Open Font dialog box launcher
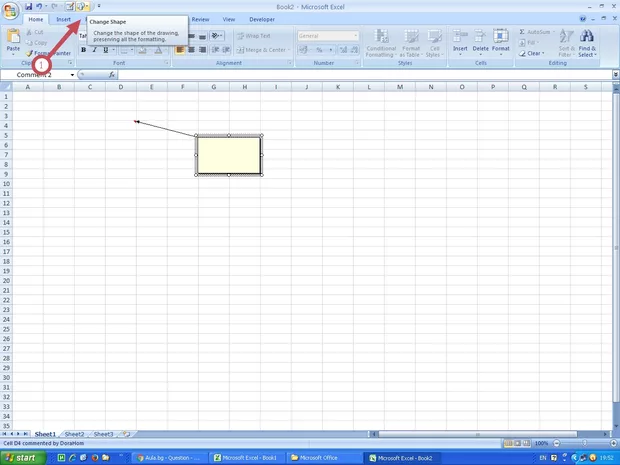The image size is (620, 465). point(167,63)
